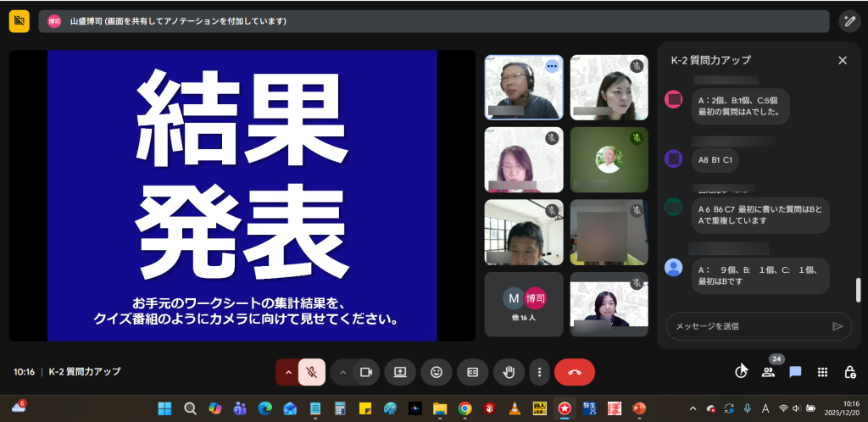Click the present screen icon
Image resolution: width=868 pixels, height=422 pixels.
pyautogui.click(x=400, y=372)
